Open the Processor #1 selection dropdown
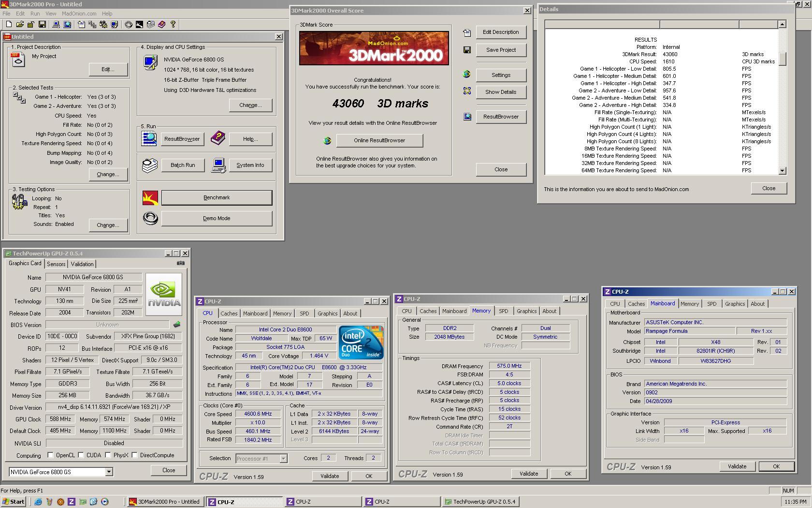 (283, 458)
